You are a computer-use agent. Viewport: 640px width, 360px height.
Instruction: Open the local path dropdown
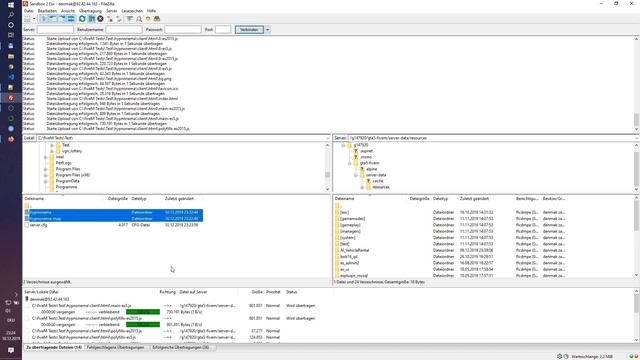(327, 138)
